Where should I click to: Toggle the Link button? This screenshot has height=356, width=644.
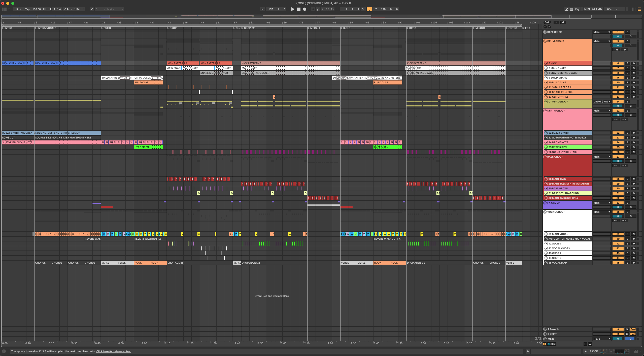18,9
